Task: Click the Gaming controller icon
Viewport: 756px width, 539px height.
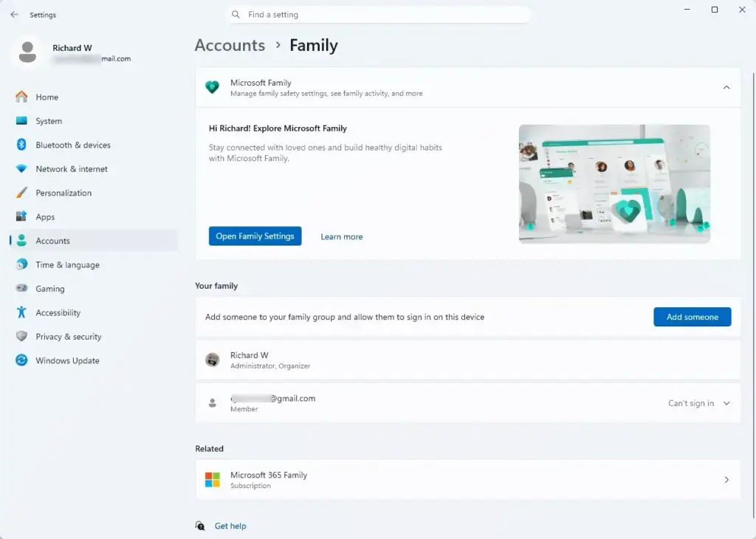Action: [21, 288]
